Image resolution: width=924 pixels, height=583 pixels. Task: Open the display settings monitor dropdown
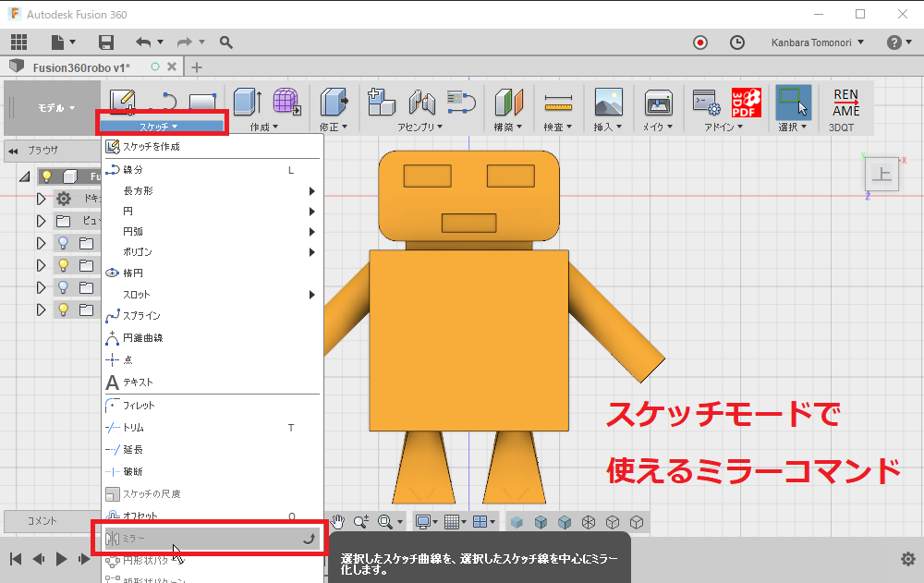tap(426, 522)
